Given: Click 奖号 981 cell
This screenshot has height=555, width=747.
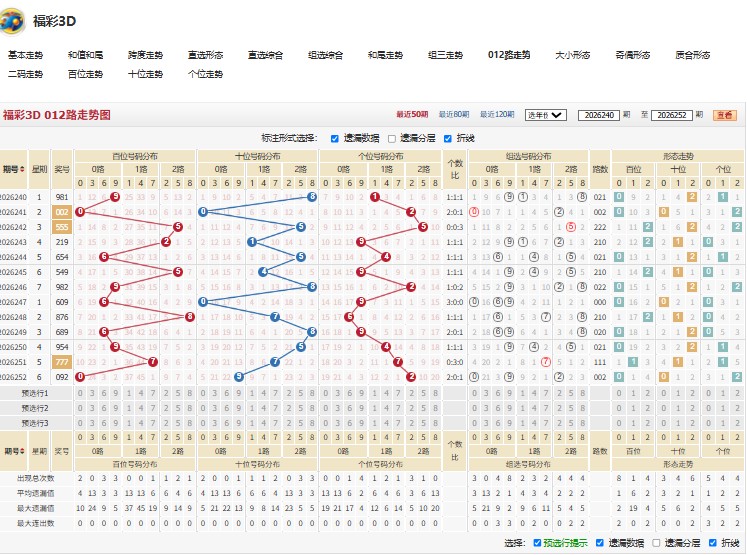Looking at the screenshot, I should coord(62,197).
